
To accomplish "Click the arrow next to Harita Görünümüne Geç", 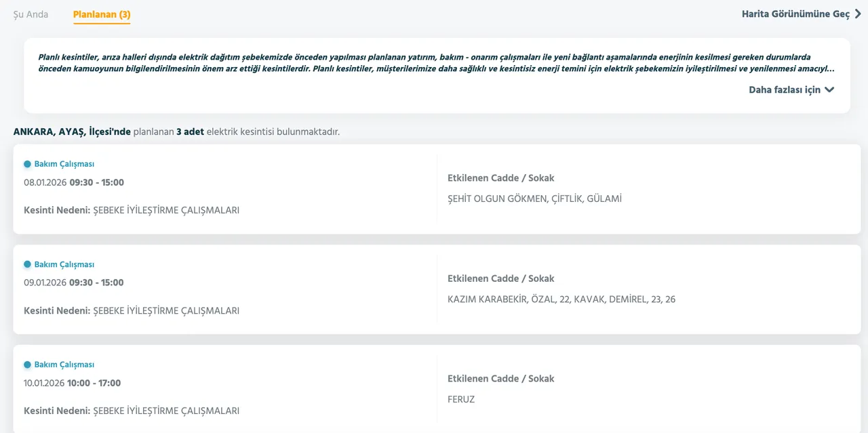I will pyautogui.click(x=858, y=14).
